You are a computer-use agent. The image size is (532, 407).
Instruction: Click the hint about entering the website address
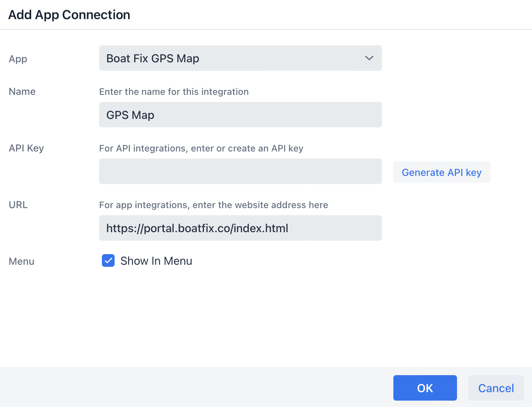coord(214,205)
